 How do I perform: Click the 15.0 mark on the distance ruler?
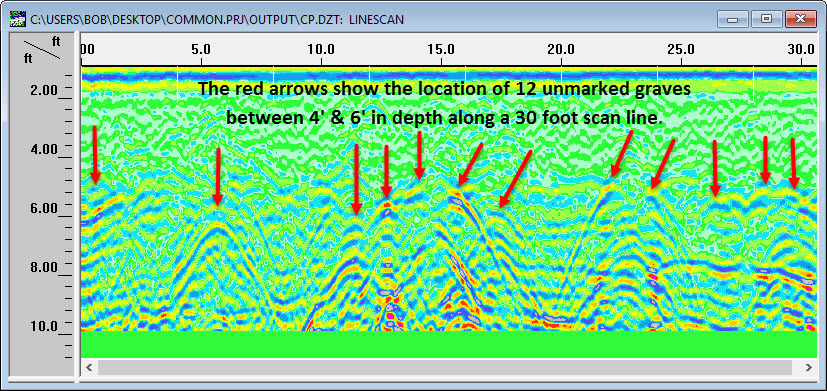point(441,49)
